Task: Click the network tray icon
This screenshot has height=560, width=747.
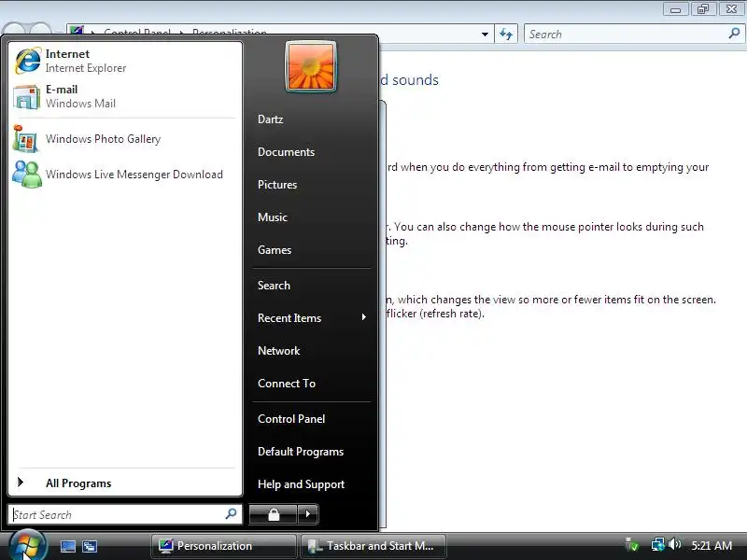Action: coord(658,544)
